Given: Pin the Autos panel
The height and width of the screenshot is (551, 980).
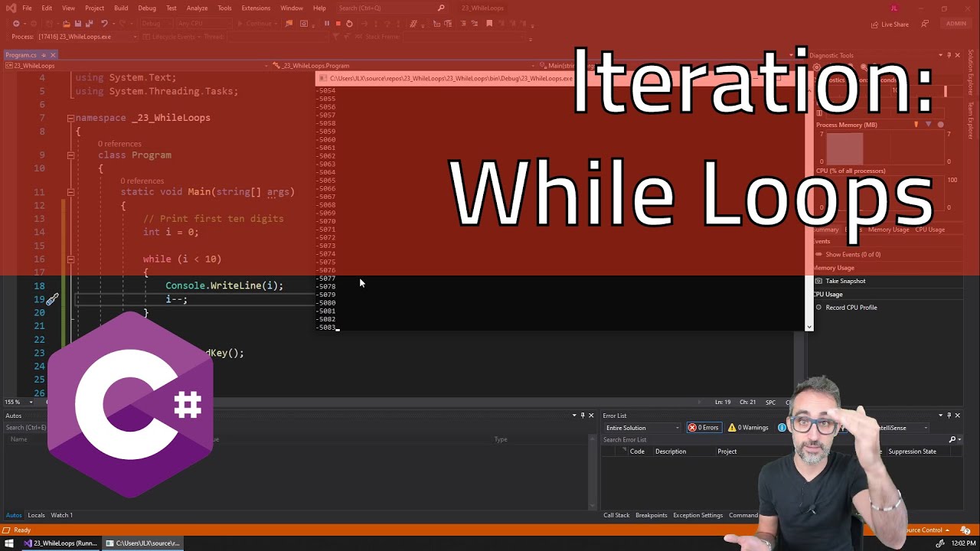Looking at the screenshot, I should 583,416.
